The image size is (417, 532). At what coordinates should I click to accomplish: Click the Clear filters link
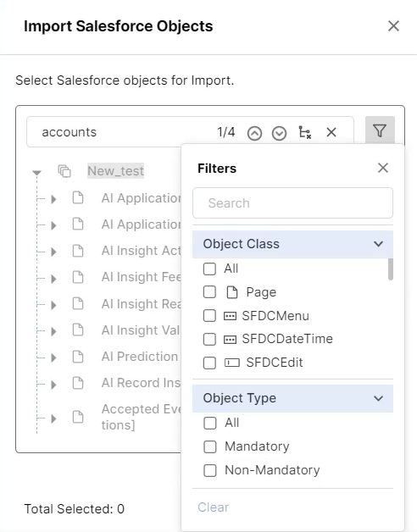(x=214, y=507)
